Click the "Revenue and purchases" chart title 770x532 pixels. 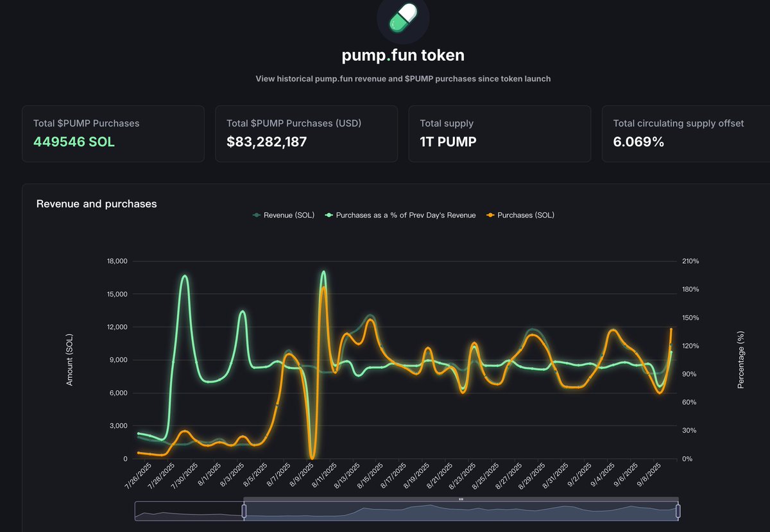click(x=96, y=204)
